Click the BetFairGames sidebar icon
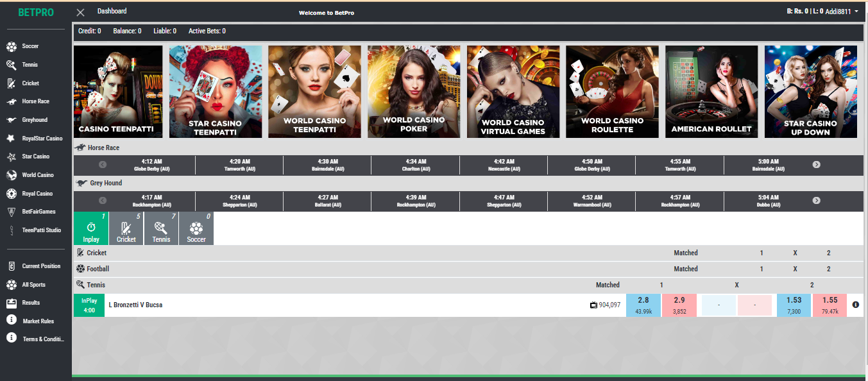The image size is (868, 381). coord(12,212)
